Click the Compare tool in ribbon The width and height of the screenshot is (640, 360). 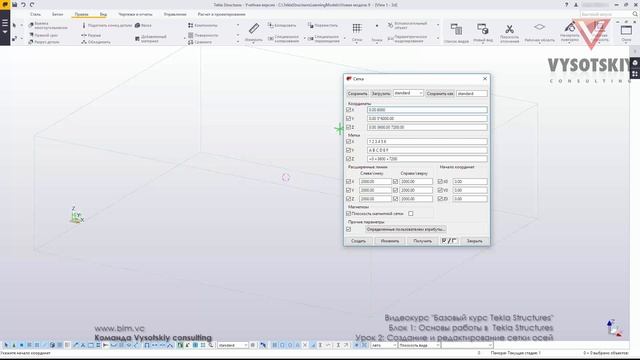point(200,42)
